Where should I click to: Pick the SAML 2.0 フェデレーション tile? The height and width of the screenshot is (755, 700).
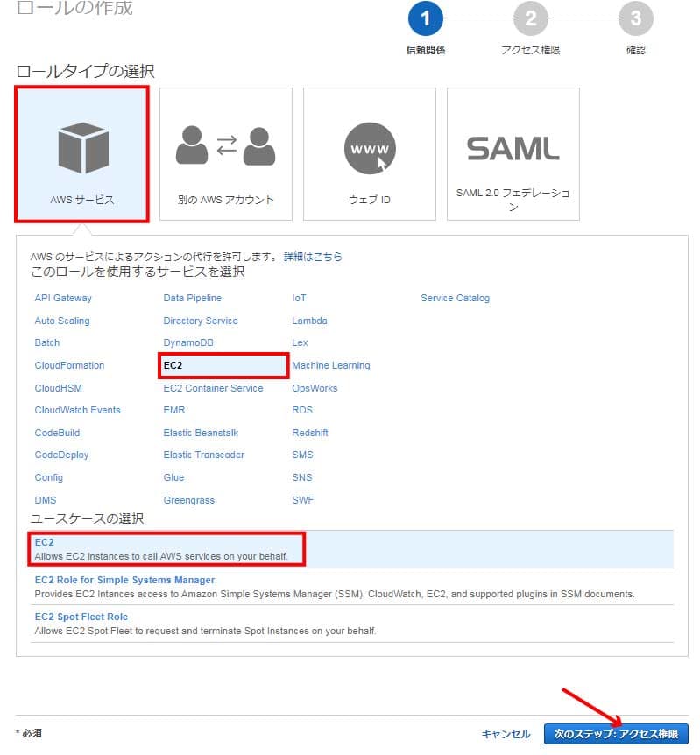(513, 152)
